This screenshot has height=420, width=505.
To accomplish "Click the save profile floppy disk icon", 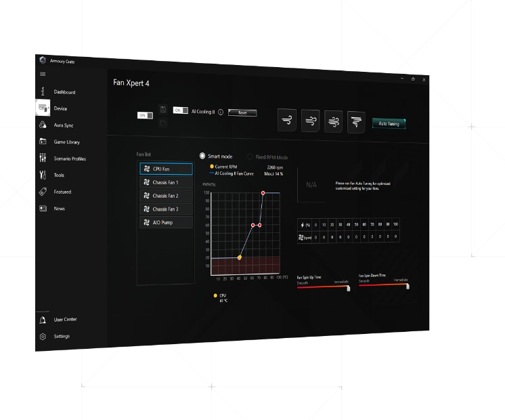I will pos(163,109).
